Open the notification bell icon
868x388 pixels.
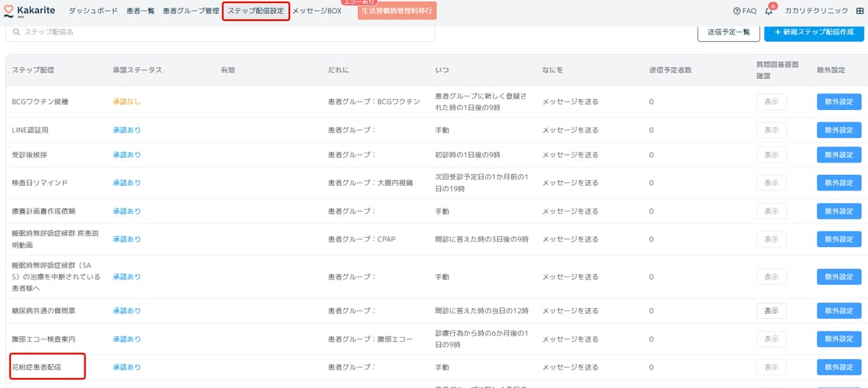pos(769,12)
